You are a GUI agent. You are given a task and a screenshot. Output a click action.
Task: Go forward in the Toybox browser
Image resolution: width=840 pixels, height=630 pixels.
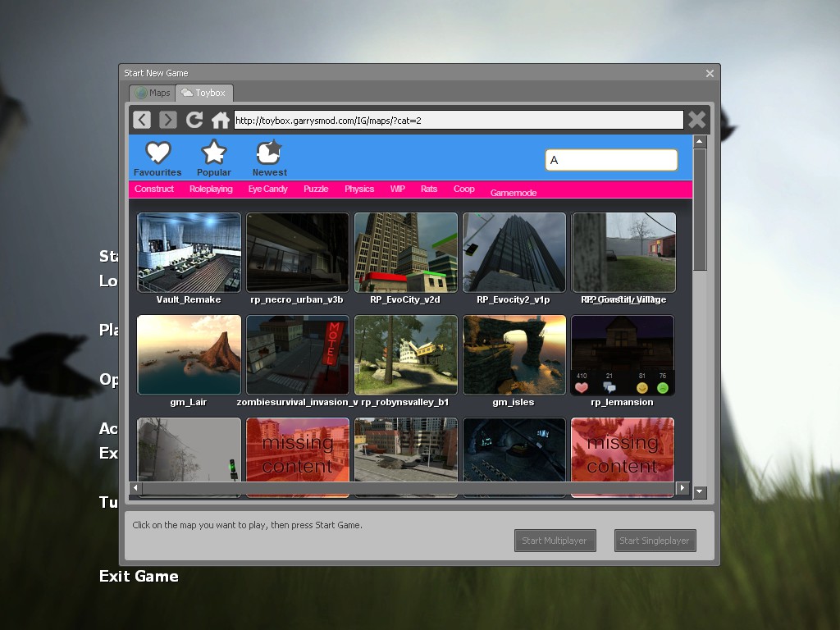pyautogui.click(x=167, y=120)
